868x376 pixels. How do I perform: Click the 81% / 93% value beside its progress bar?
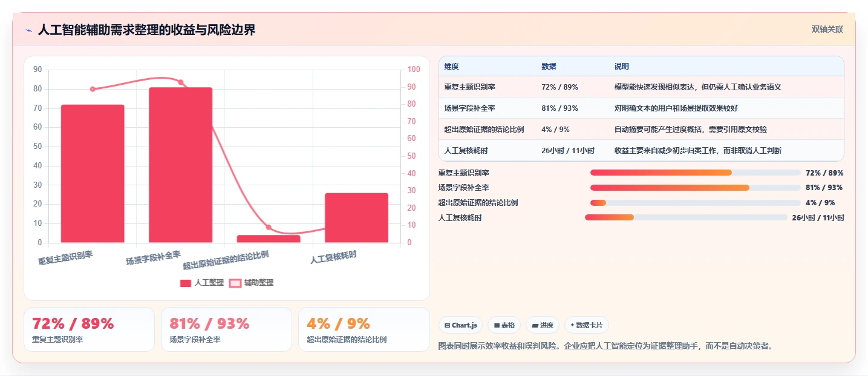(x=824, y=188)
